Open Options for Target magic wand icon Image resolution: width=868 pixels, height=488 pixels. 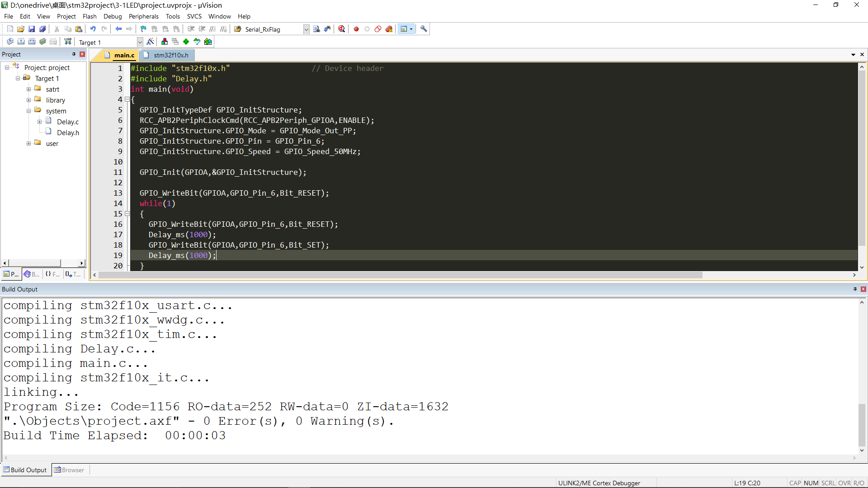pyautogui.click(x=151, y=42)
